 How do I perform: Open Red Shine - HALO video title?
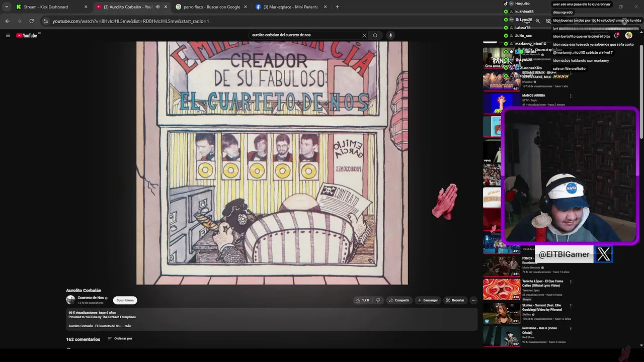[x=539, y=330]
